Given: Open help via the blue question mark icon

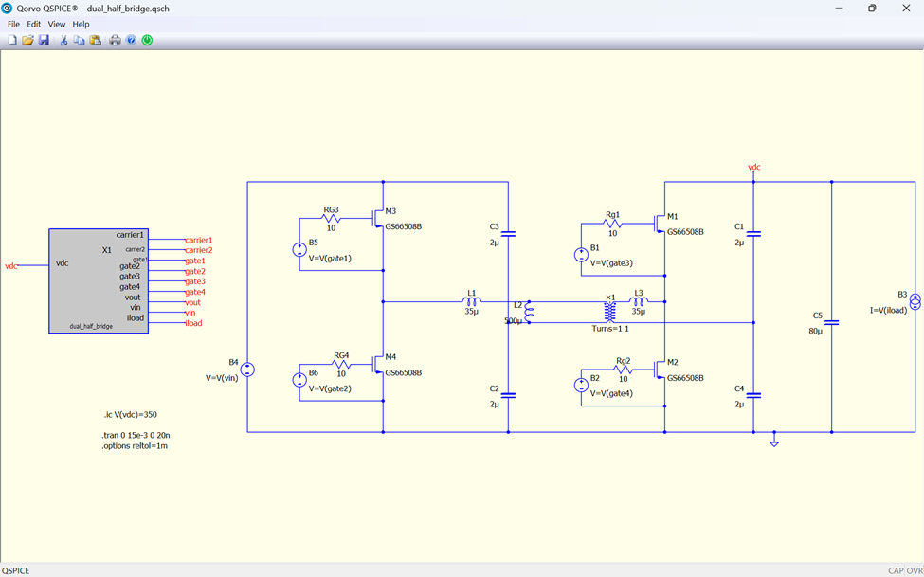Looking at the screenshot, I should pyautogui.click(x=131, y=40).
